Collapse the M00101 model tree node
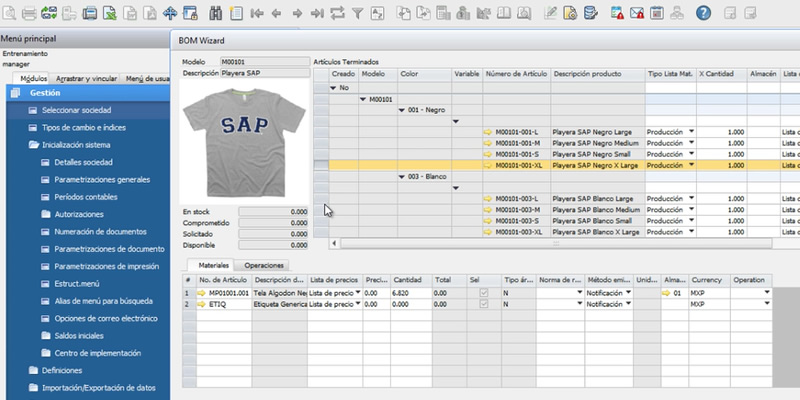The image size is (800, 400). (363, 99)
